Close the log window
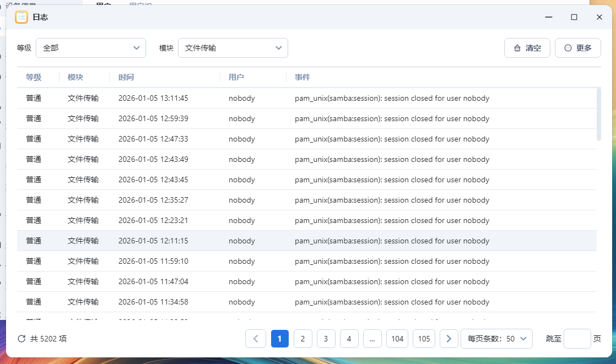 pos(599,17)
